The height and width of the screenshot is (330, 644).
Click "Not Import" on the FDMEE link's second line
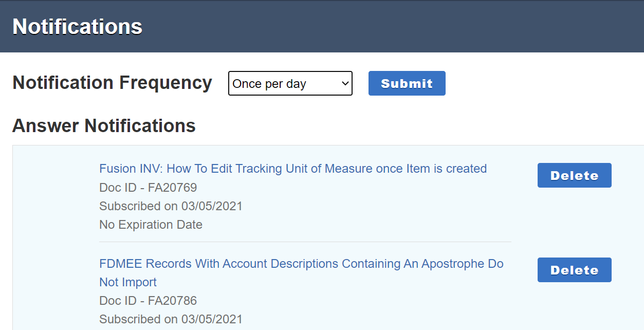tap(128, 282)
